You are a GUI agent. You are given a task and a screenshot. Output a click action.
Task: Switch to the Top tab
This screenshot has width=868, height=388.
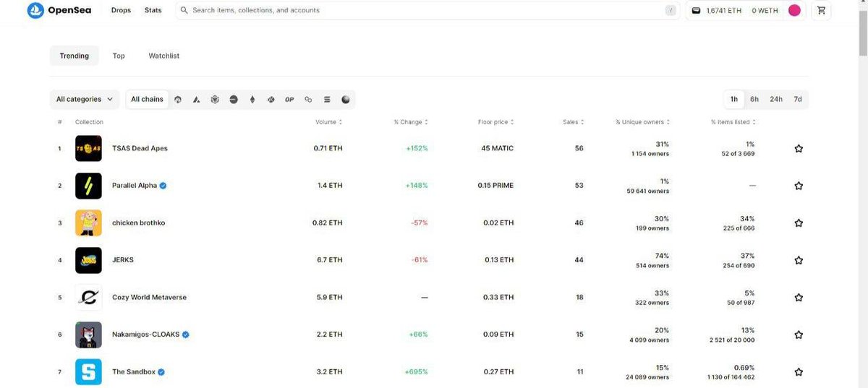pyautogui.click(x=119, y=56)
